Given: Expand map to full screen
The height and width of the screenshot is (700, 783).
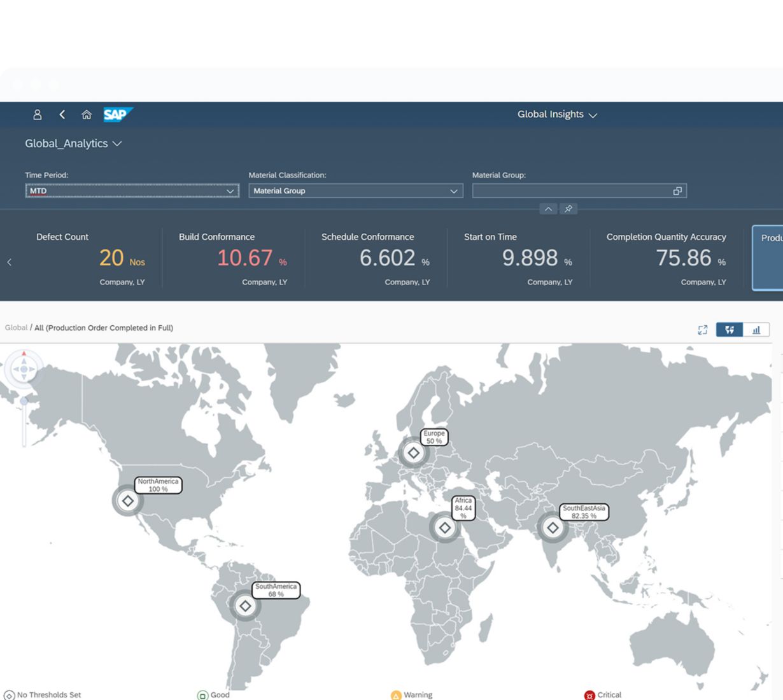Looking at the screenshot, I should (702, 330).
